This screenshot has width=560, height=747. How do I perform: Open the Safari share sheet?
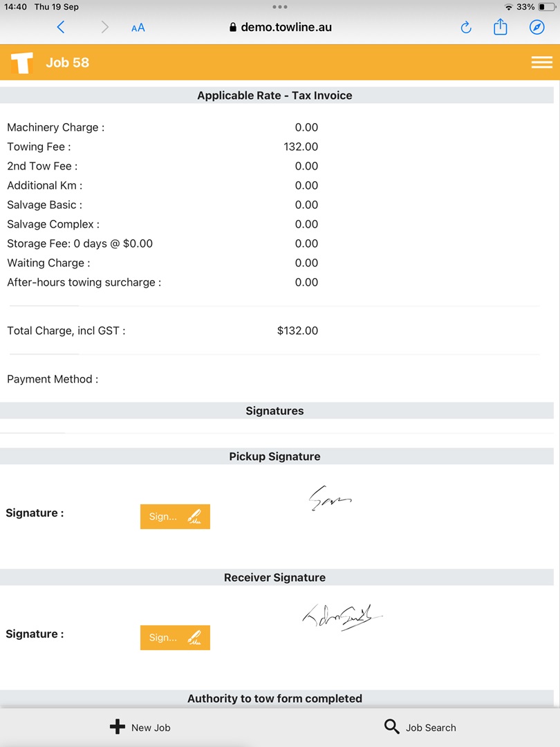point(501,27)
